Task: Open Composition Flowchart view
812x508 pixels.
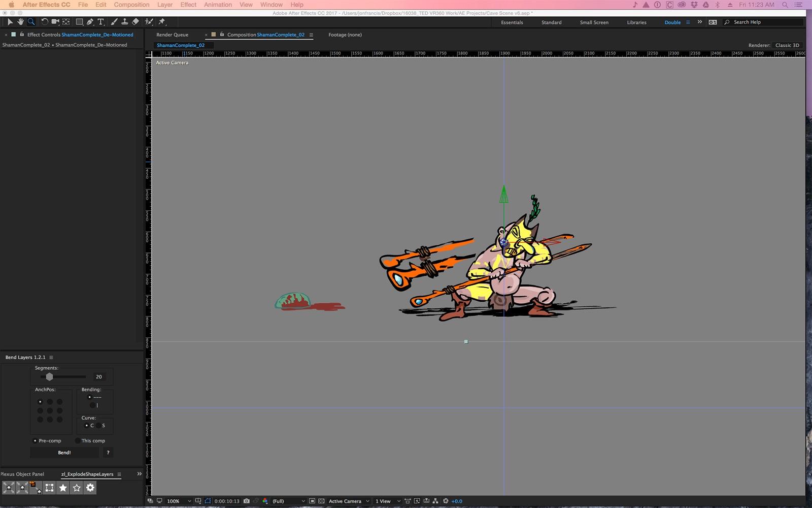Action: coord(435,501)
